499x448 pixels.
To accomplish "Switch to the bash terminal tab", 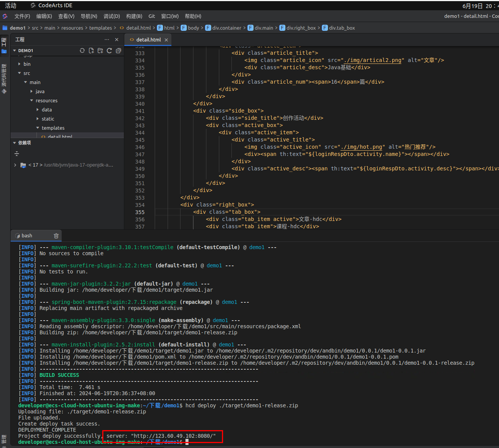I will [x=27, y=236].
